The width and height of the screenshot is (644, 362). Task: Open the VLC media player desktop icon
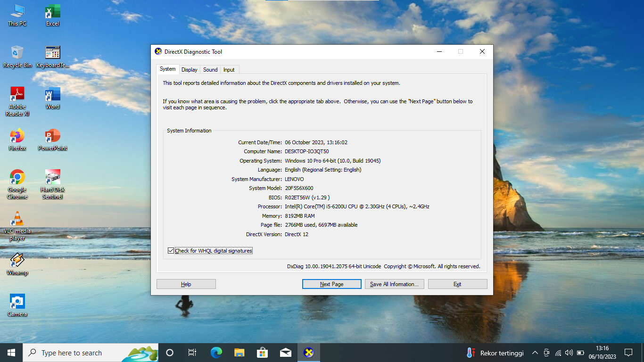tap(17, 220)
